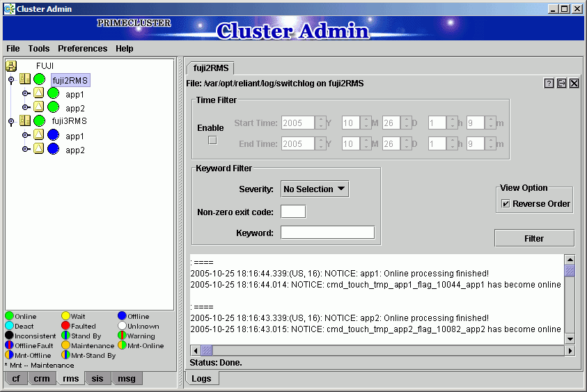Collapse the fuji2RMS tree node

[11, 80]
